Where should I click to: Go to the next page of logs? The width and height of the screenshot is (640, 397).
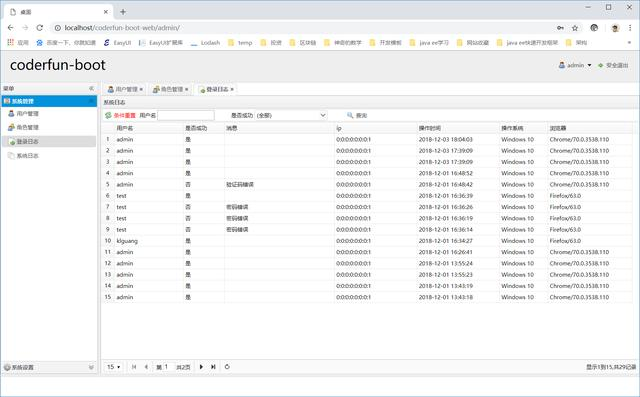(201, 367)
